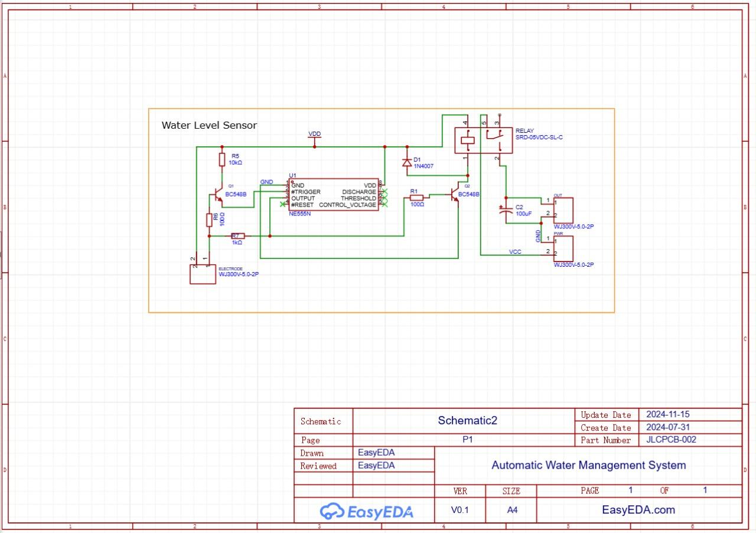Click the "RELAY" designator text
756x533 pixels.
tap(524, 130)
